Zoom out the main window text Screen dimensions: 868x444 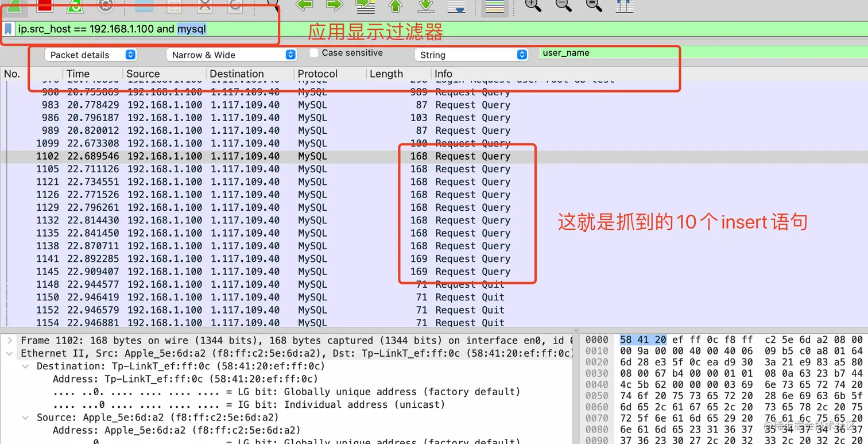564,5
